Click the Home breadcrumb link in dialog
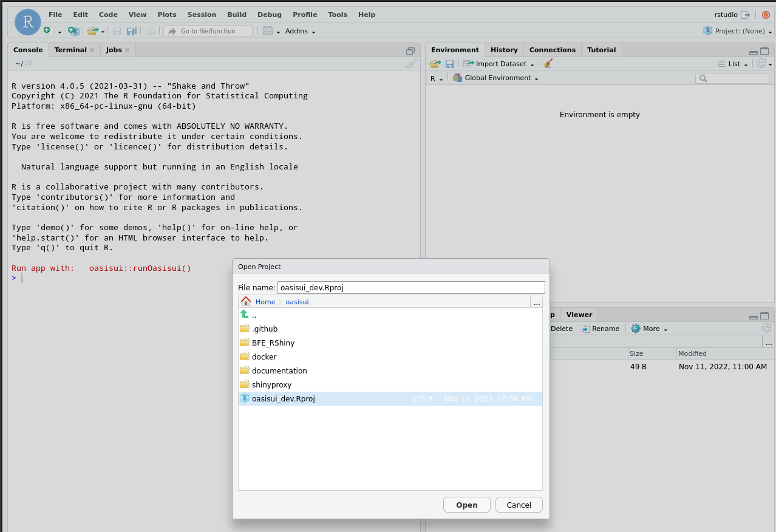This screenshot has width=776, height=532. [265, 302]
